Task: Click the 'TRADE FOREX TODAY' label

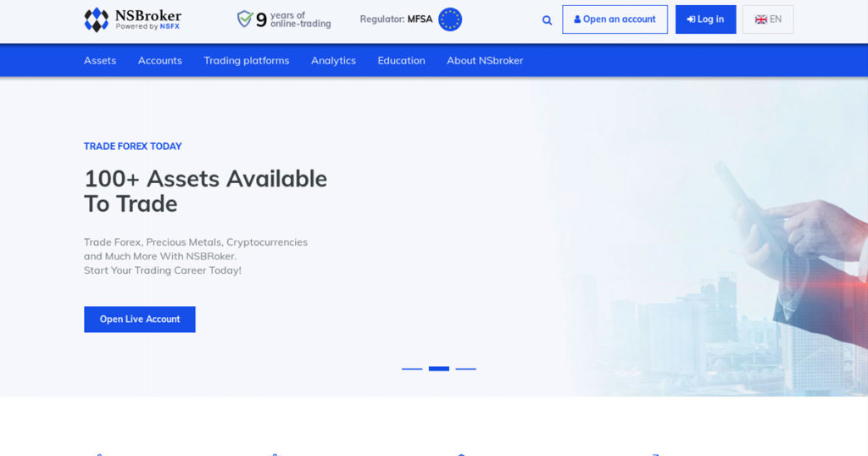Action: point(133,146)
